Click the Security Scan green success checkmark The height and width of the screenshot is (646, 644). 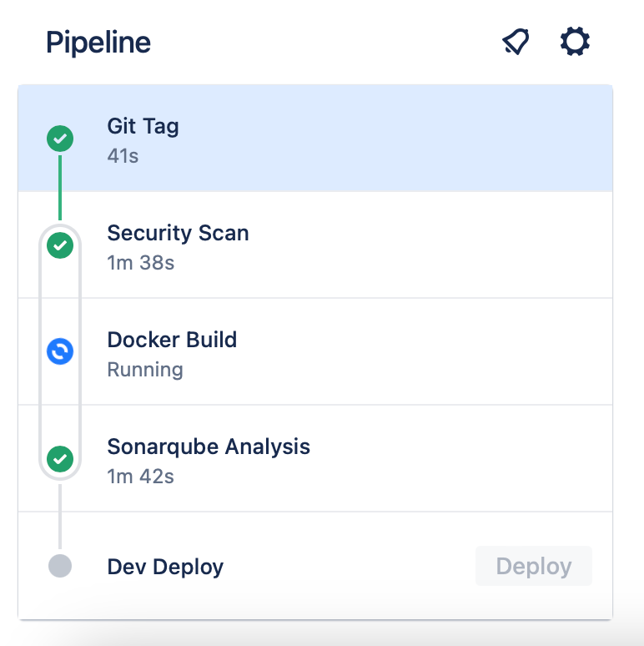click(x=60, y=245)
